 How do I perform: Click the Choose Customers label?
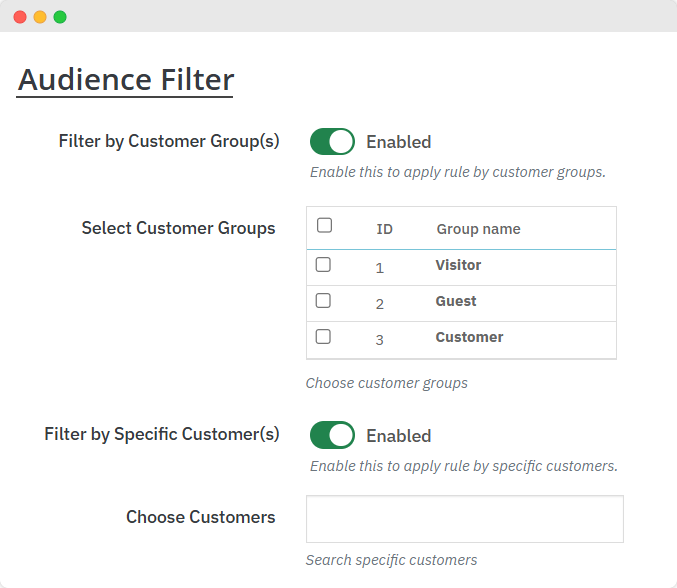click(200, 517)
